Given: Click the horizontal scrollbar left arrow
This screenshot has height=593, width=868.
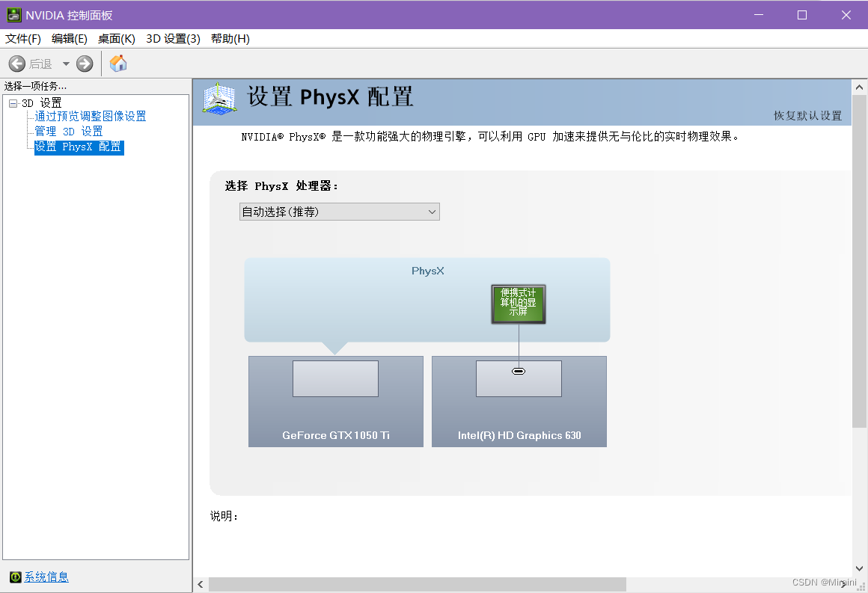Looking at the screenshot, I should pyautogui.click(x=201, y=584).
